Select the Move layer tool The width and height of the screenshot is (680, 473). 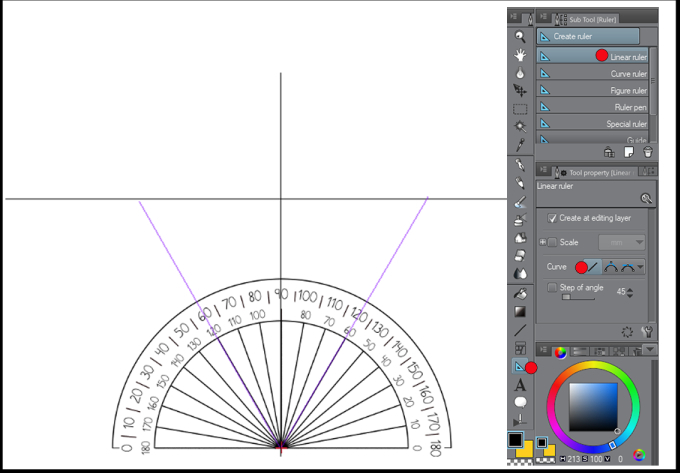click(520, 90)
